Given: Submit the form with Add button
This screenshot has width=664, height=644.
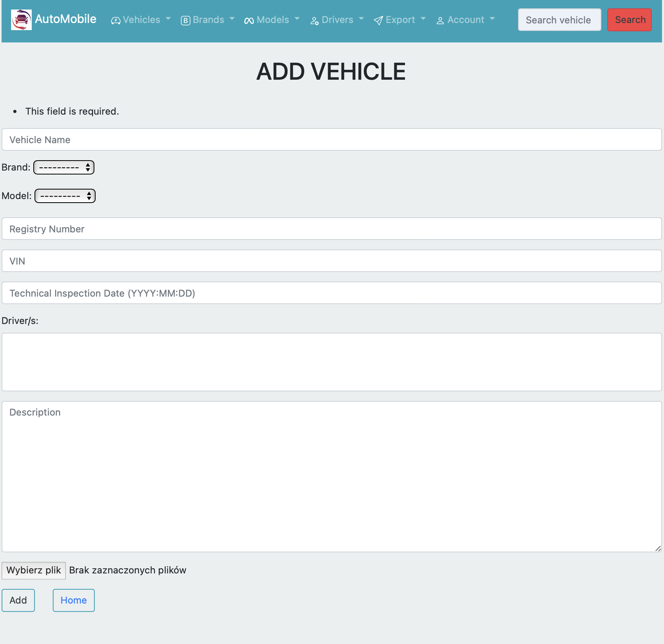Looking at the screenshot, I should tap(18, 600).
